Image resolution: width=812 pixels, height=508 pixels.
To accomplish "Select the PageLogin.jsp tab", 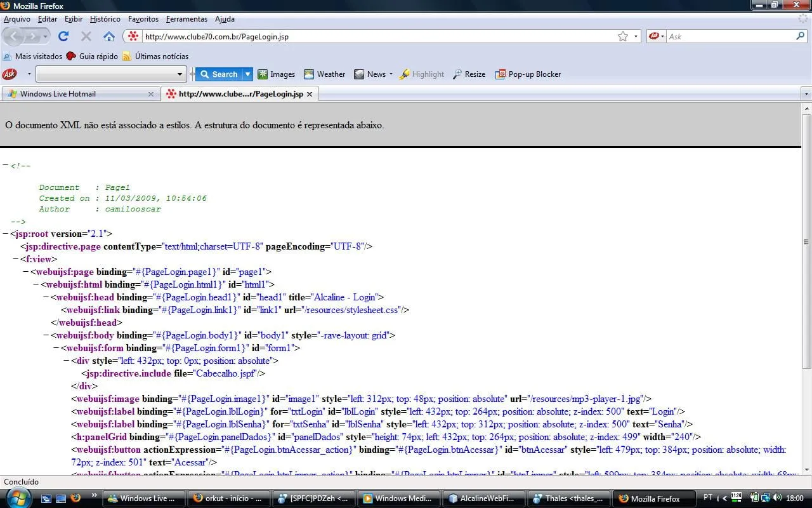I will pos(239,94).
